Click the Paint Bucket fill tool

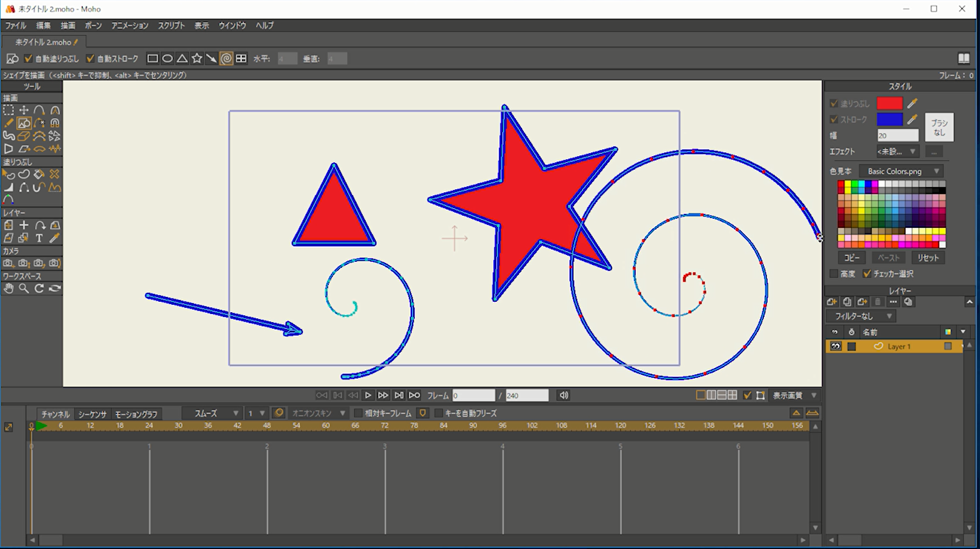pyautogui.click(x=39, y=174)
